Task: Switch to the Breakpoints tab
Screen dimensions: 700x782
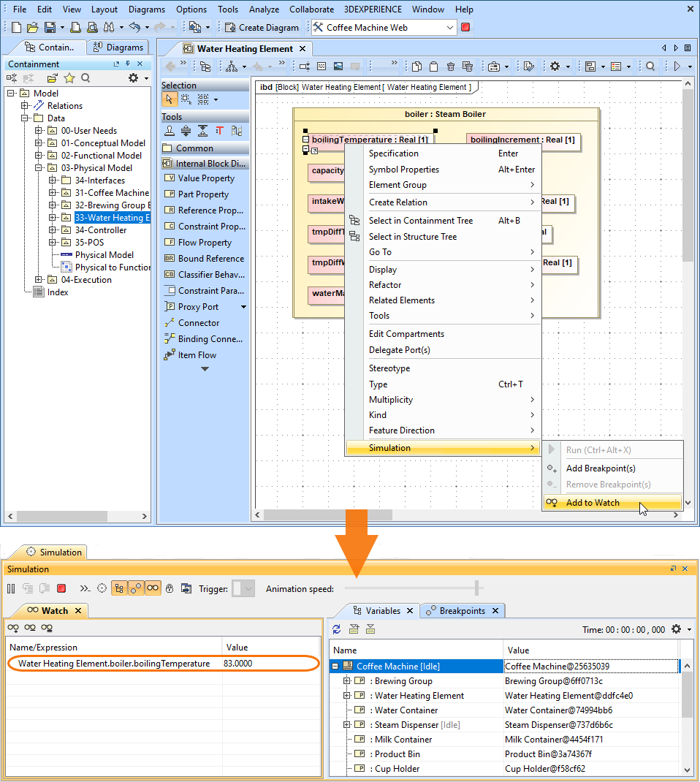Action: (462, 611)
